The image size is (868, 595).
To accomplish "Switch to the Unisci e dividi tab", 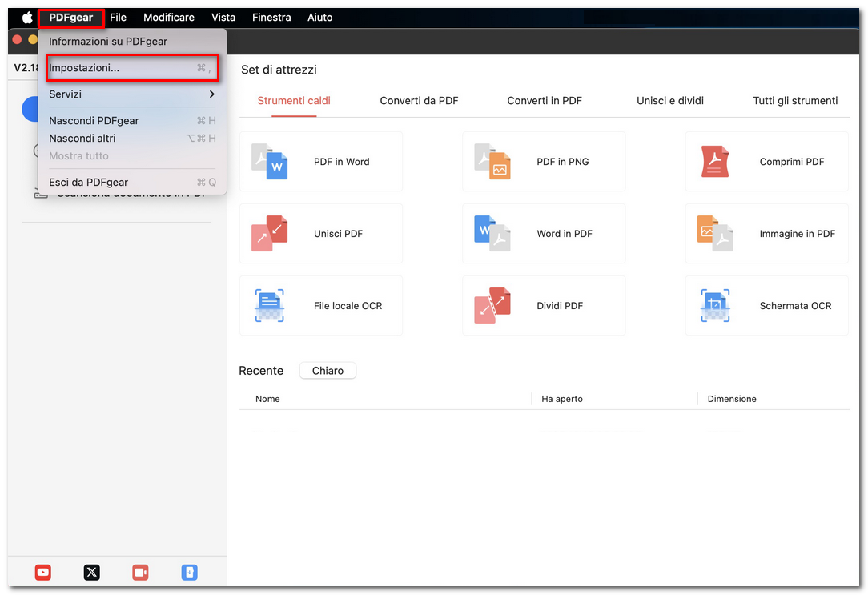I will point(669,101).
